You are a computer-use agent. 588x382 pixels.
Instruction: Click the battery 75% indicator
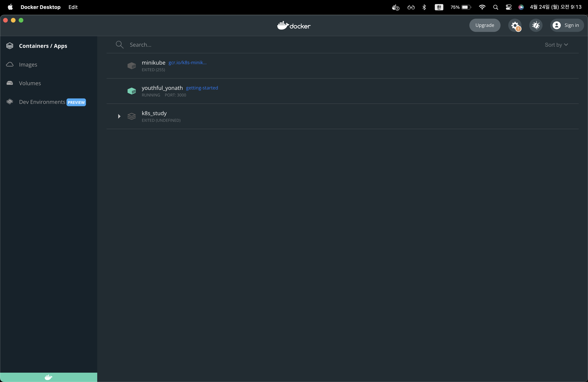[x=461, y=7]
